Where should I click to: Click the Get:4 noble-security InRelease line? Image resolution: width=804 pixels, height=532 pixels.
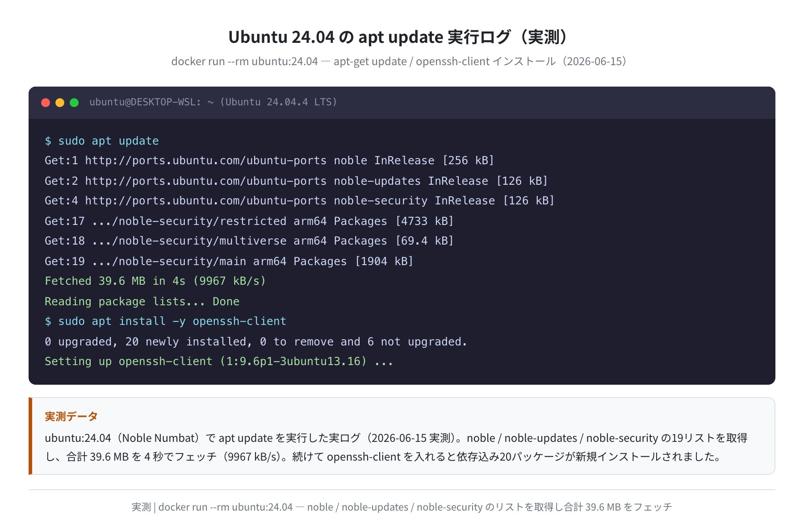click(x=299, y=201)
